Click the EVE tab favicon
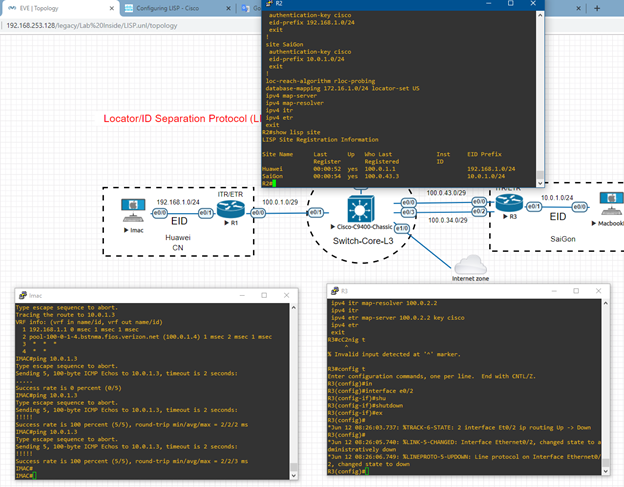 (12, 8)
